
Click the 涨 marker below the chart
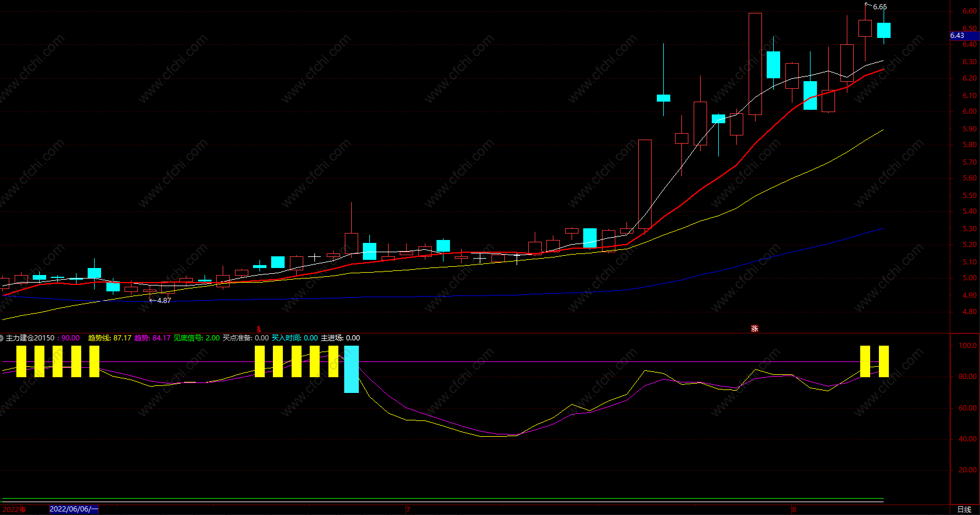pyautogui.click(x=754, y=329)
